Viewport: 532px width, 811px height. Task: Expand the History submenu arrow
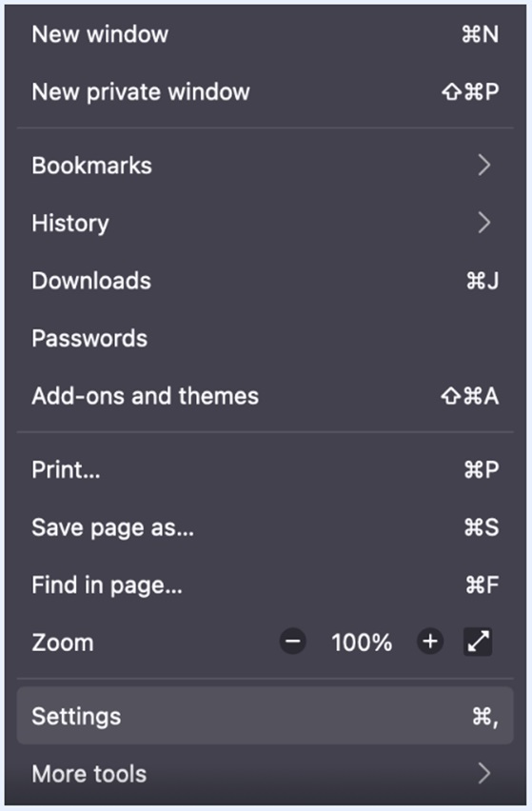(x=483, y=223)
